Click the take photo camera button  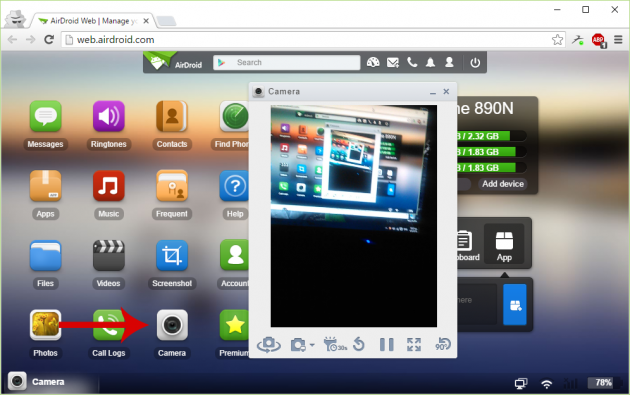click(298, 345)
